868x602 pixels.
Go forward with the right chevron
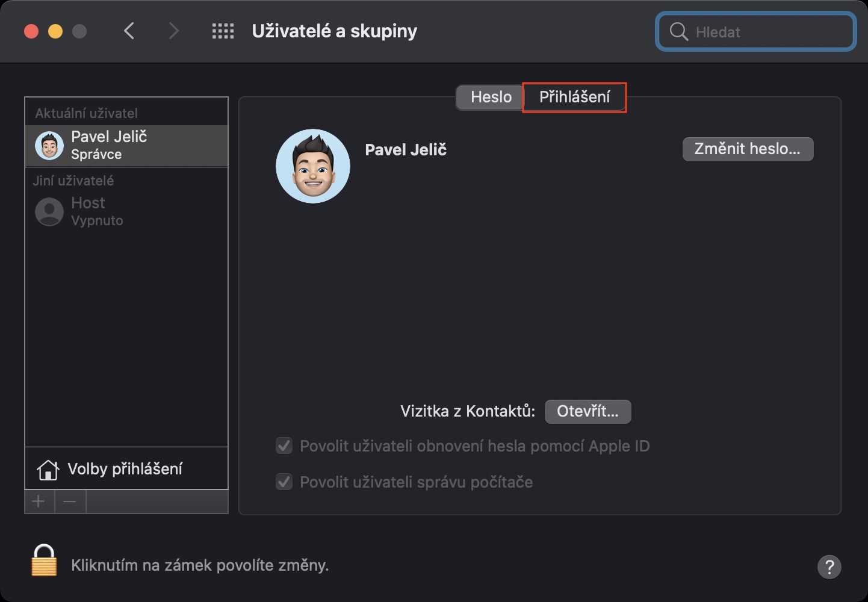(173, 31)
